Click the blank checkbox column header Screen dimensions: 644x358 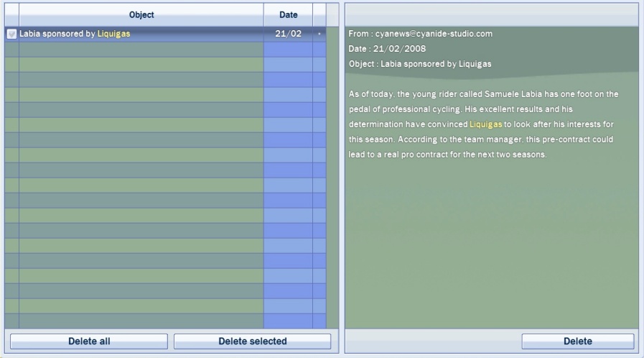point(11,14)
